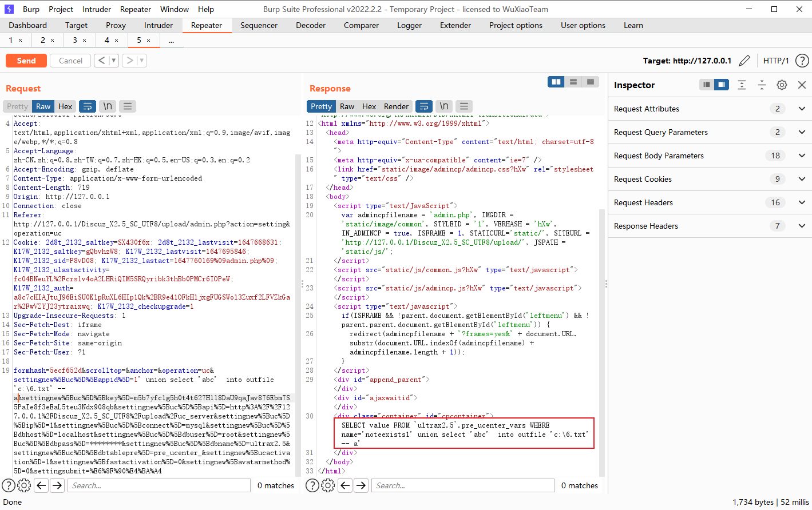Open help via question mark near HTTP/1

[802, 61]
